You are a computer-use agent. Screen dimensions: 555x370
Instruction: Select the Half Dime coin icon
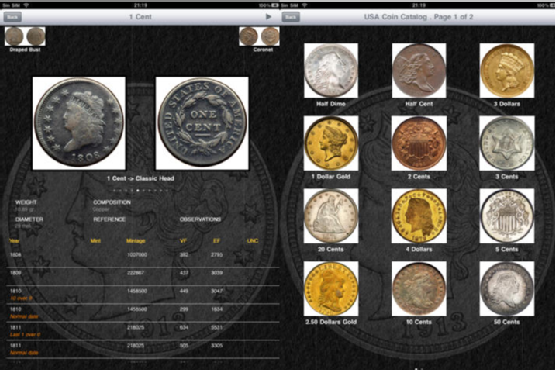click(x=331, y=70)
